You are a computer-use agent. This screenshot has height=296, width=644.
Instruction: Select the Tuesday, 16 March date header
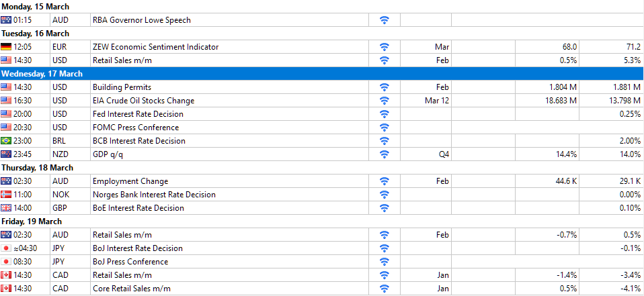tap(35, 34)
